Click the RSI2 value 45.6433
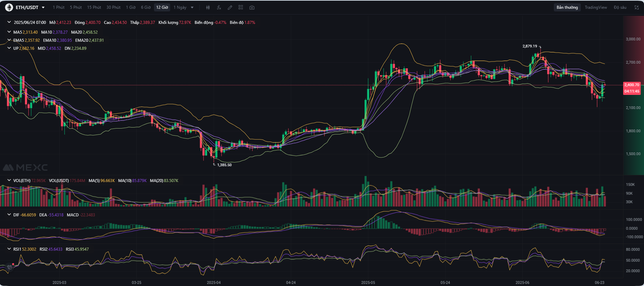 click(x=55, y=249)
